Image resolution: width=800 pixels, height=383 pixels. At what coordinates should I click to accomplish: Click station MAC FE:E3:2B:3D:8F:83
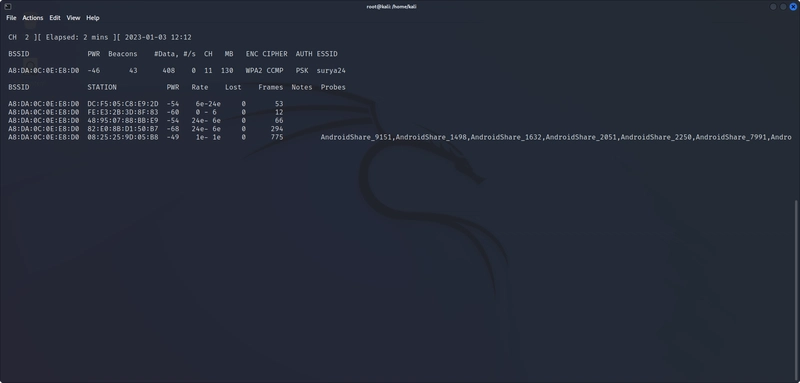tap(123, 112)
